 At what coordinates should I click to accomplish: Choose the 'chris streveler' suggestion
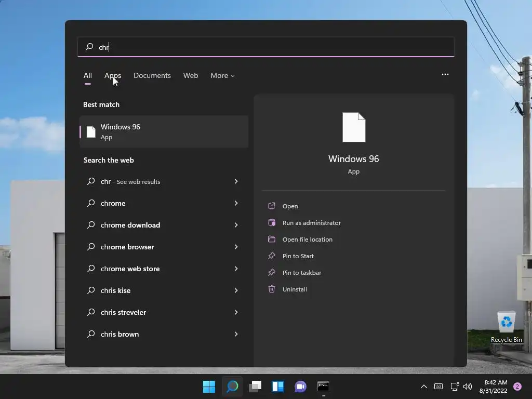[x=164, y=312]
